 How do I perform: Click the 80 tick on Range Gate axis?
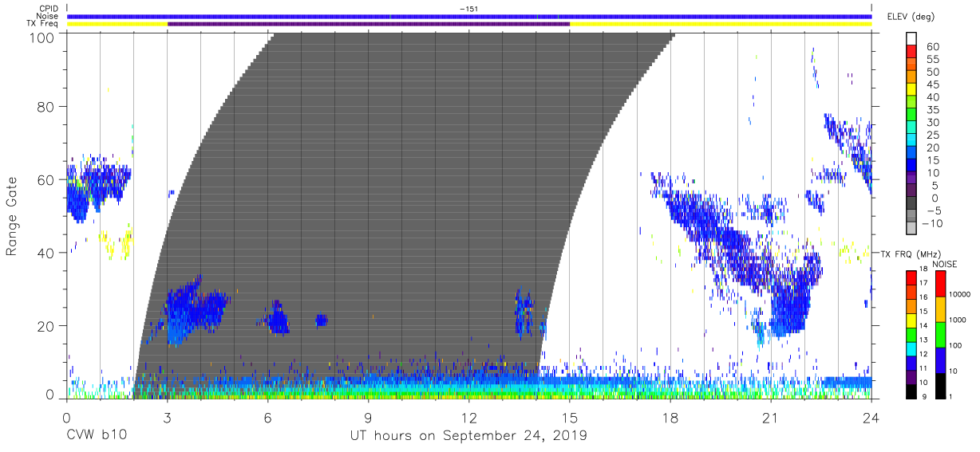[46, 106]
